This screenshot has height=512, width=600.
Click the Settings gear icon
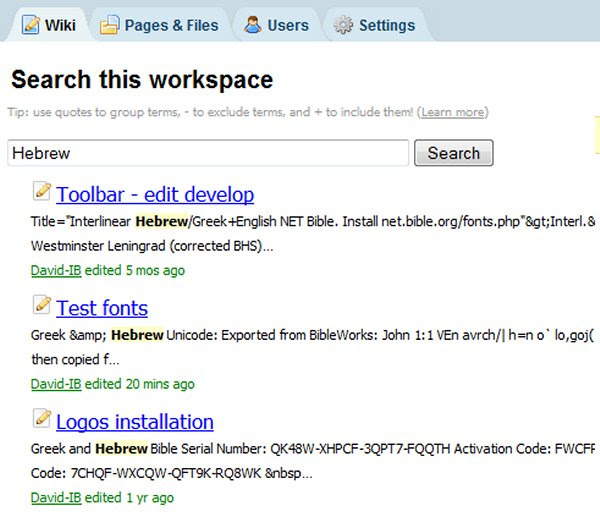coord(343,25)
